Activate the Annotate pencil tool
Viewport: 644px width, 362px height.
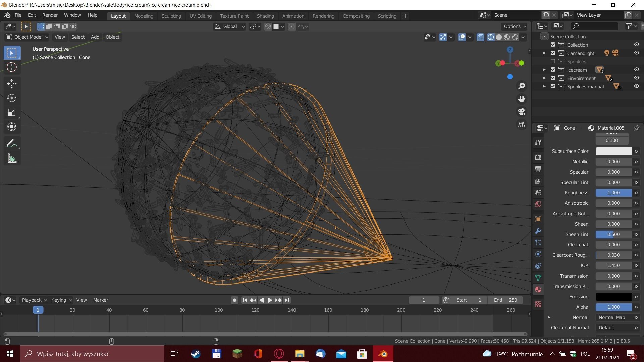pyautogui.click(x=12, y=144)
